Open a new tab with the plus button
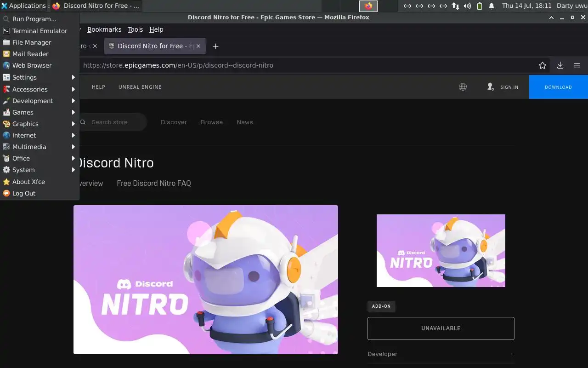 [x=215, y=46]
